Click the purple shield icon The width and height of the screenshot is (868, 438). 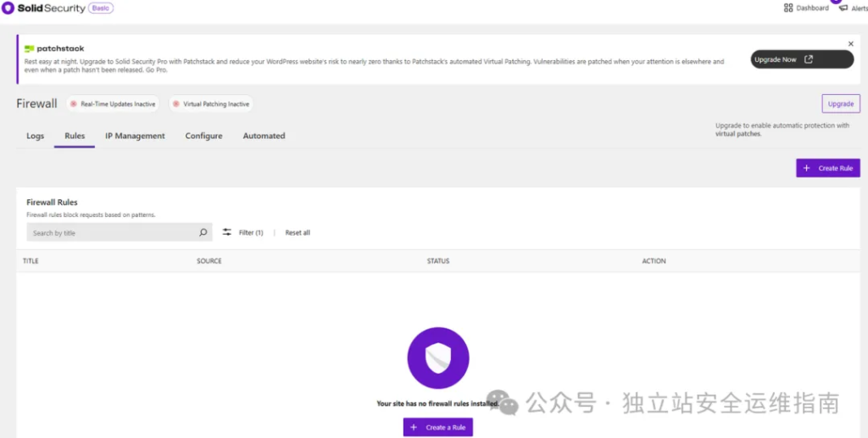point(438,358)
